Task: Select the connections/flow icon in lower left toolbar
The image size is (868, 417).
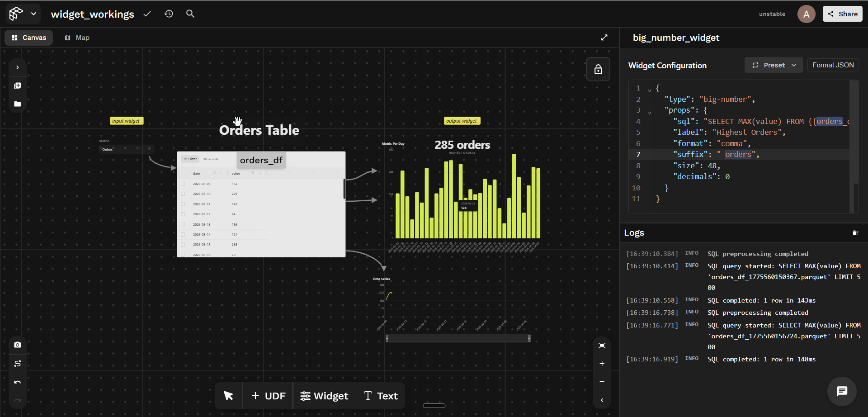Action: (17, 363)
